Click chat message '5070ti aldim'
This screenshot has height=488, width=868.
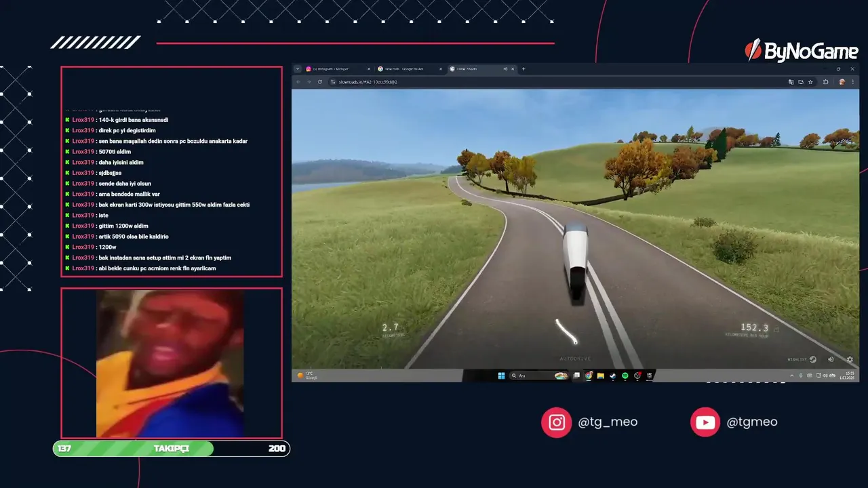[x=115, y=152]
